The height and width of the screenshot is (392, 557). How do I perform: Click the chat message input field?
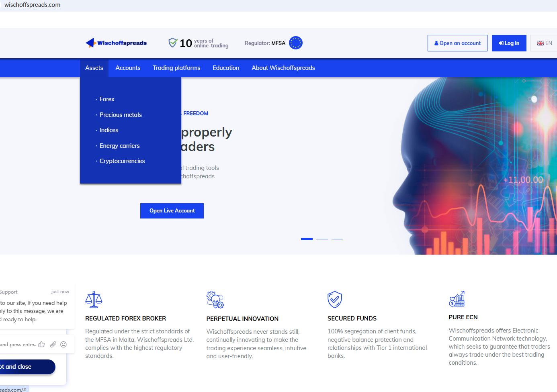tap(18, 344)
